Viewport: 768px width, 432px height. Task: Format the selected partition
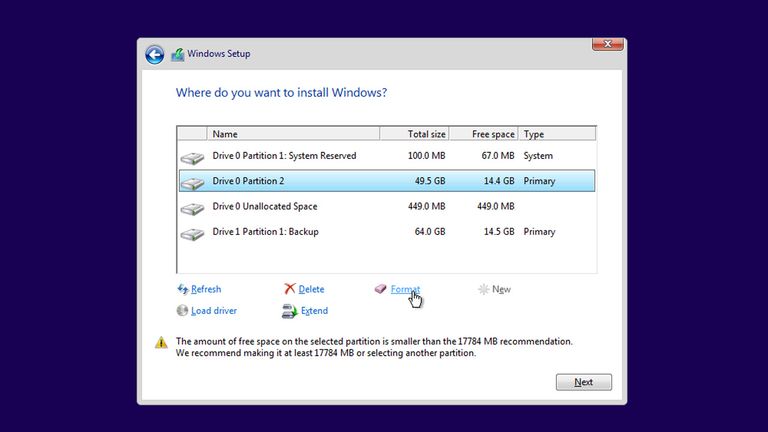click(x=405, y=289)
